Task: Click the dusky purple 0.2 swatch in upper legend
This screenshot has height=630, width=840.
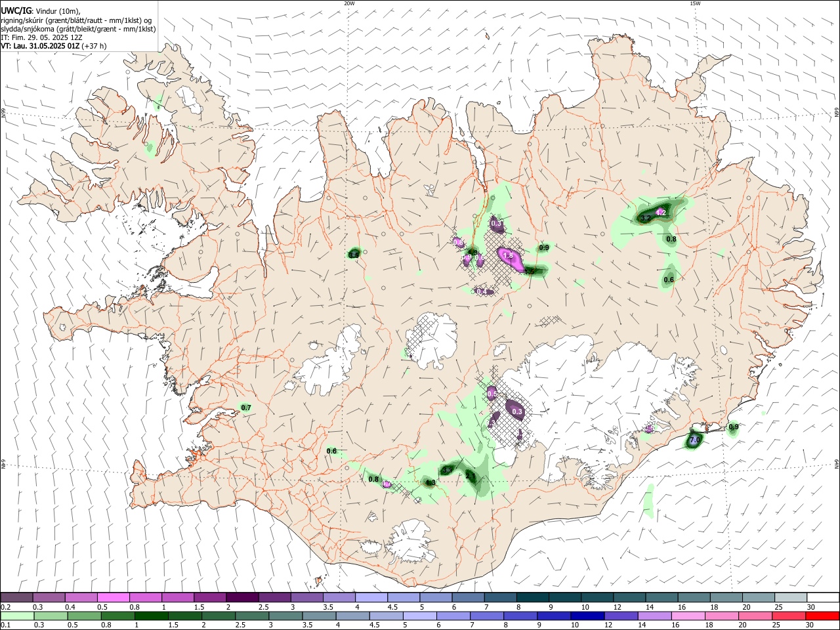Action: [16, 598]
